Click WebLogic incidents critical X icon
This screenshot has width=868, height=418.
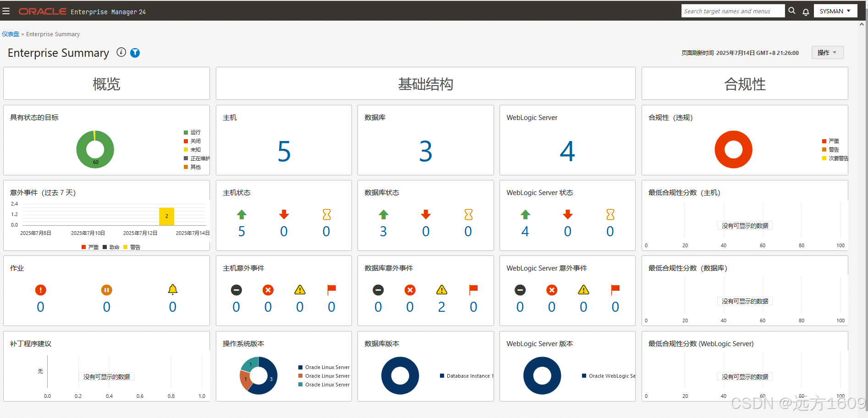pyautogui.click(x=552, y=290)
